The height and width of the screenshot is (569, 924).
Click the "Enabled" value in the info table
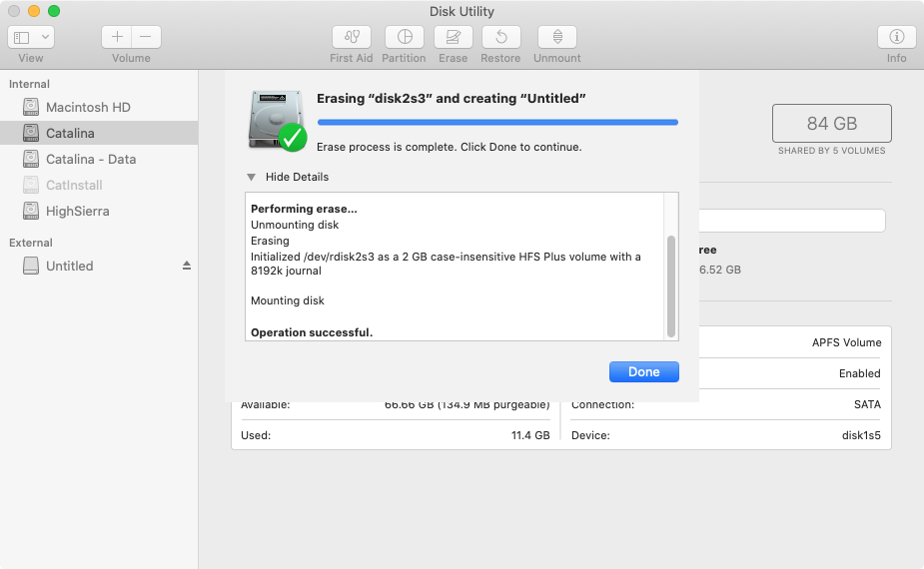tap(860, 373)
